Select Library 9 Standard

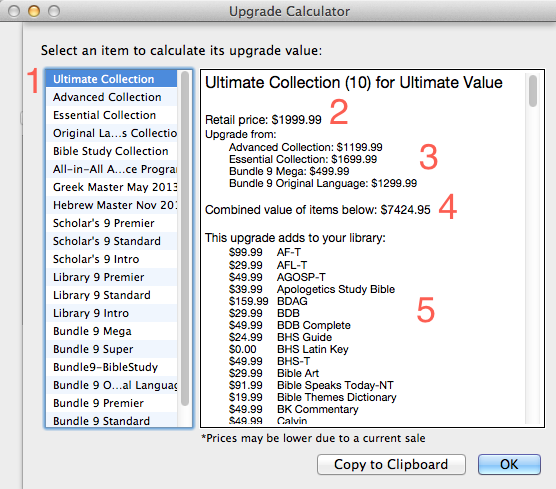point(112,295)
